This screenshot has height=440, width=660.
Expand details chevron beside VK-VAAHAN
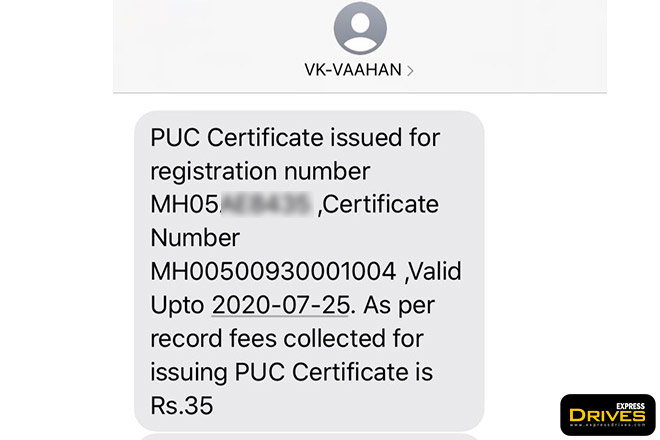[x=410, y=71]
